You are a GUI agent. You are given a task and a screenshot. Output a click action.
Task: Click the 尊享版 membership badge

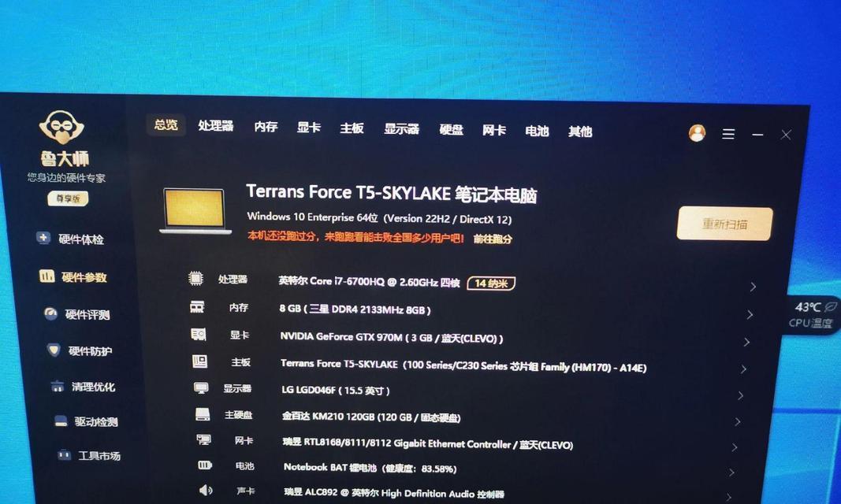[x=68, y=198]
